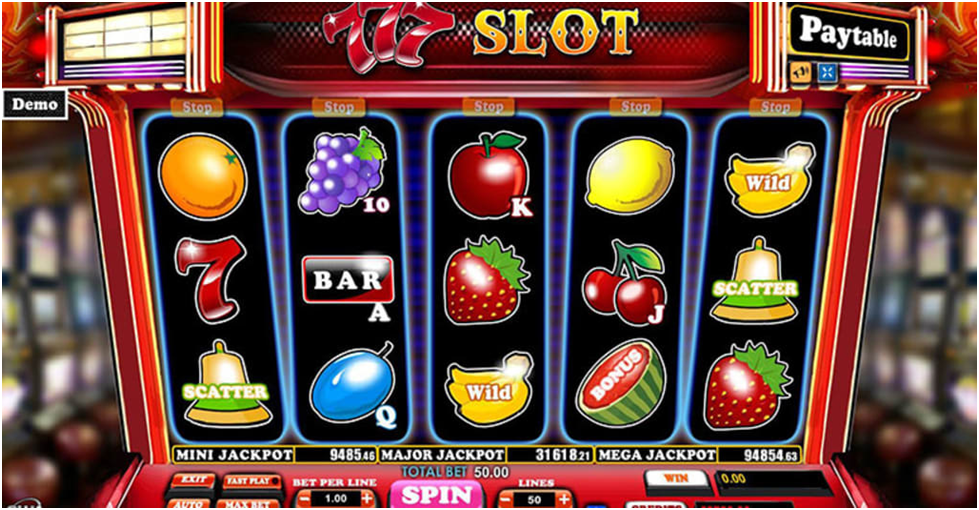Decrease bet per line with minus

pyautogui.click(x=303, y=498)
